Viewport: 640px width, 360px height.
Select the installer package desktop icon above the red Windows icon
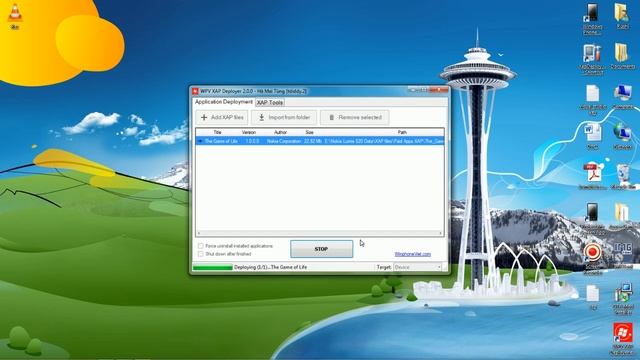click(623, 298)
